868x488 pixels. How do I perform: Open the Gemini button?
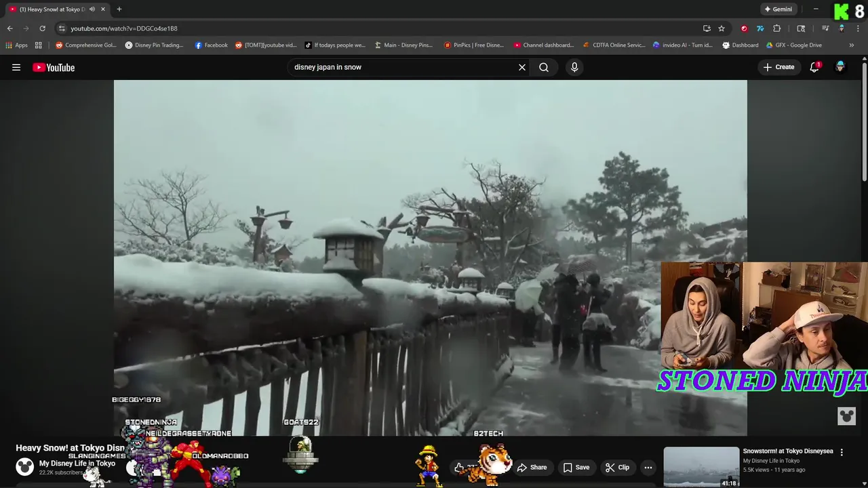[778, 9]
